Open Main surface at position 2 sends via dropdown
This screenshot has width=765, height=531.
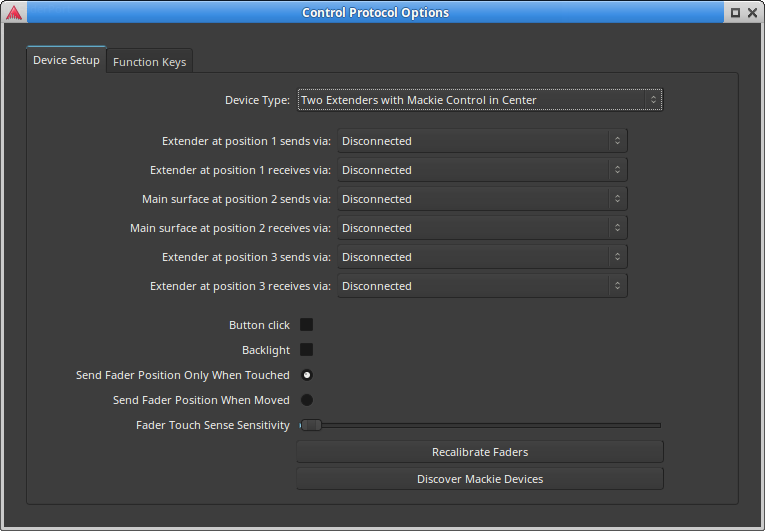click(x=482, y=199)
